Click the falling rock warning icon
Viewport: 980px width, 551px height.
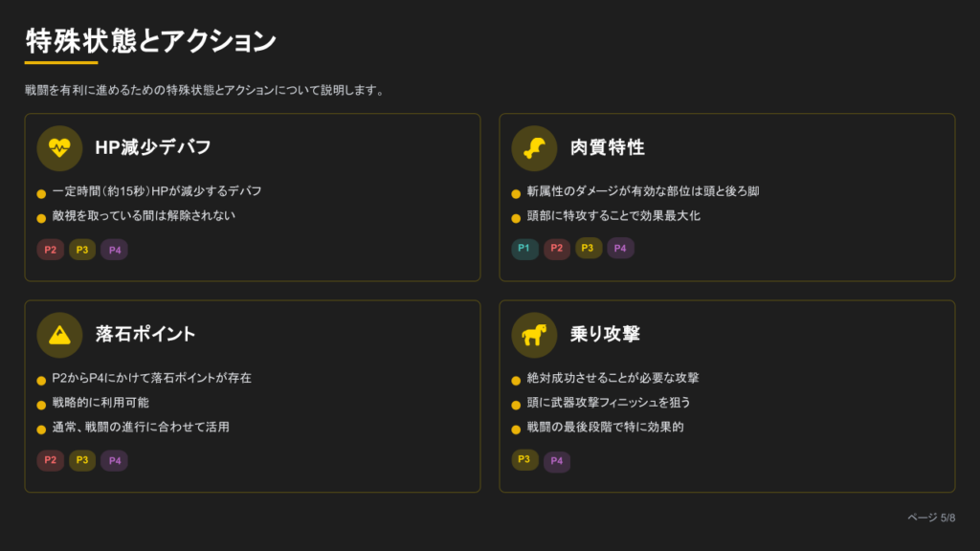coord(59,335)
